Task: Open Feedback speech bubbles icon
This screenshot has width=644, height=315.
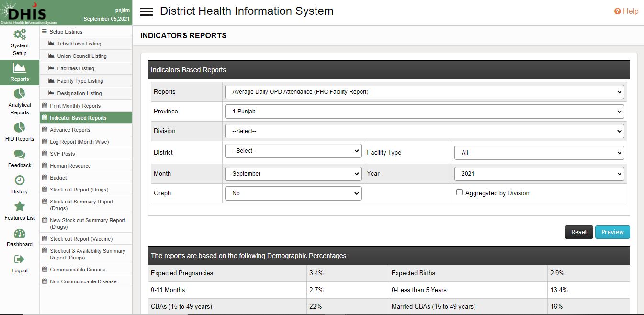Action: [x=20, y=154]
